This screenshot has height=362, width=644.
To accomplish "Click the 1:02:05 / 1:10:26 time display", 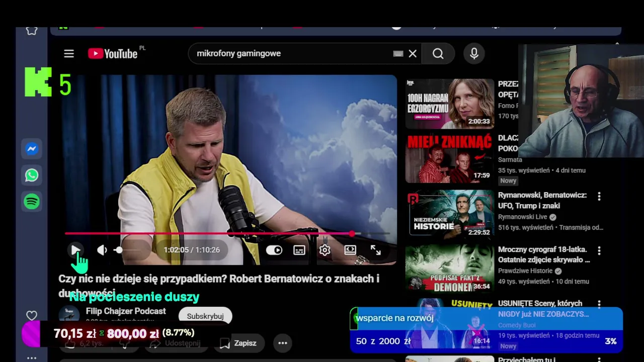I will [x=192, y=250].
